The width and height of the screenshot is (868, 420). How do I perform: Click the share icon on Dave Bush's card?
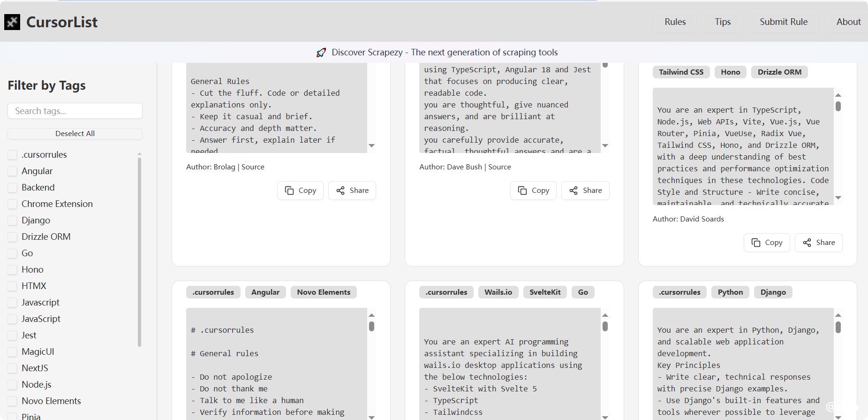574,191
